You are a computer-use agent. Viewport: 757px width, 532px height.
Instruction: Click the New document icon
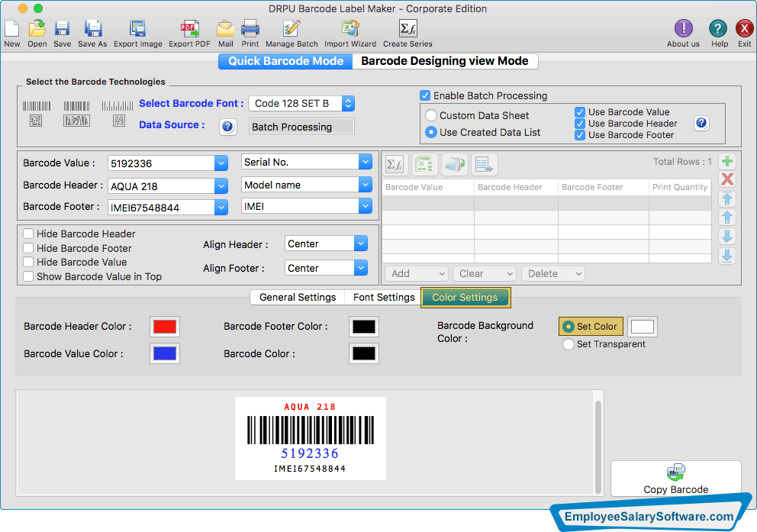pyautogui.click(x=11, y=29)
